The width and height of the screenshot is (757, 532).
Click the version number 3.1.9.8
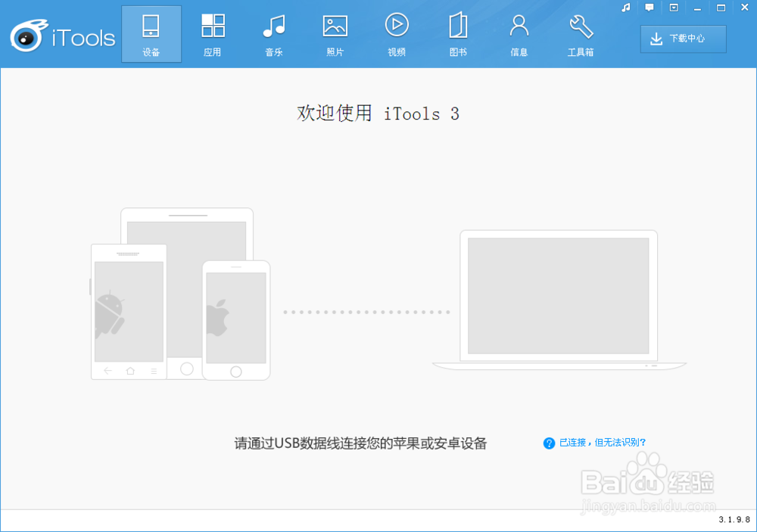tap(734, 519)
